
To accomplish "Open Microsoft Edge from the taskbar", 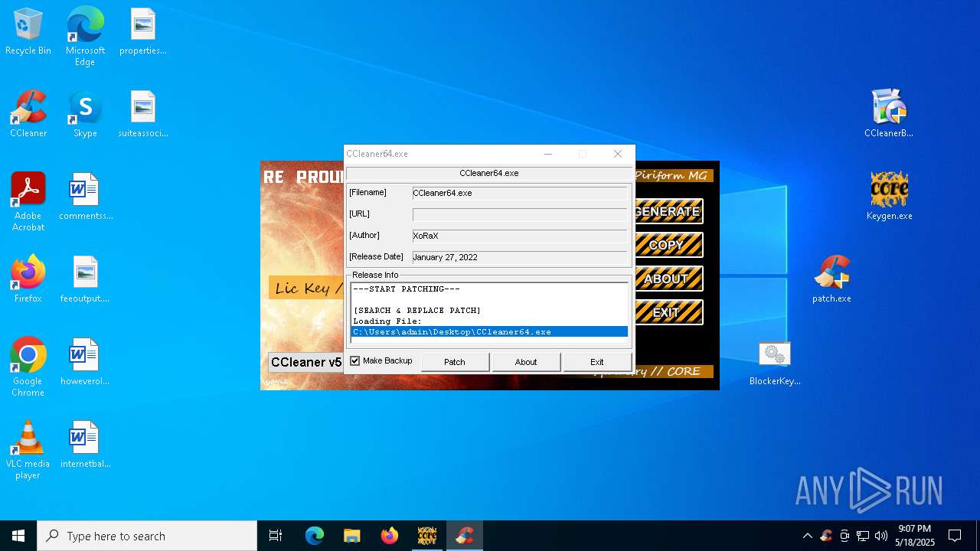I will (x=315, y=536).
